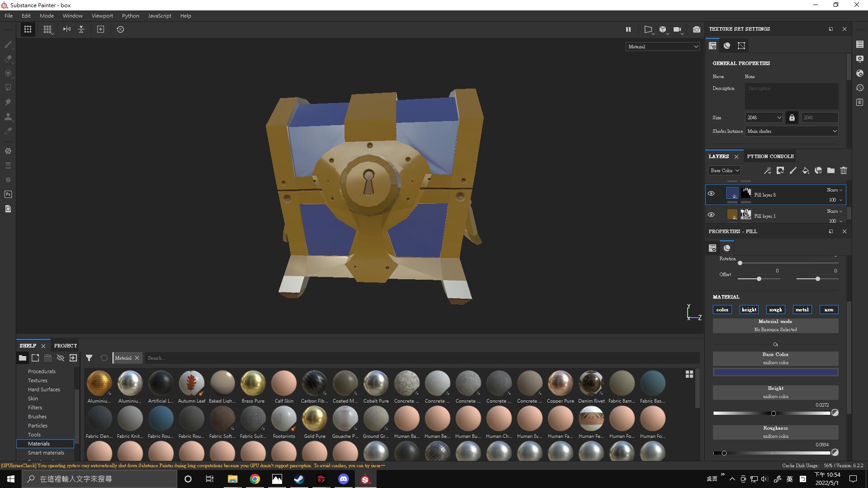868x488 pixels.
Task: Select the Material Picker tool
Action: [x=8, y=131]
